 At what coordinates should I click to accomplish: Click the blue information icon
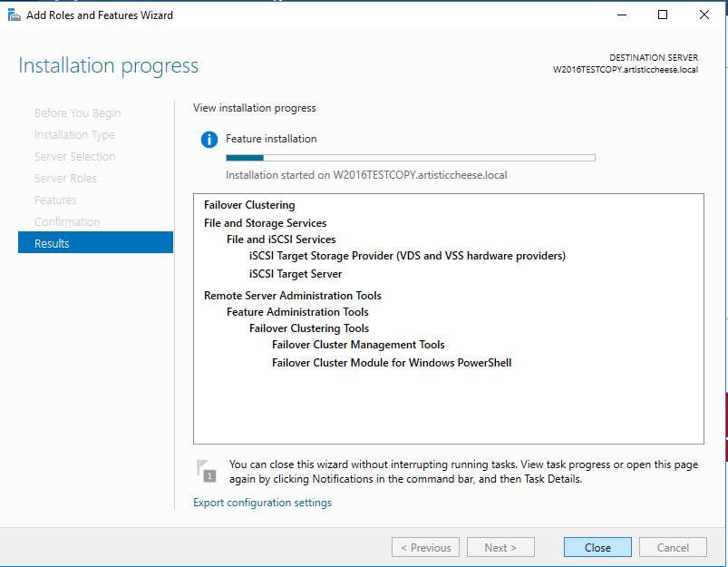coord(209,140)
